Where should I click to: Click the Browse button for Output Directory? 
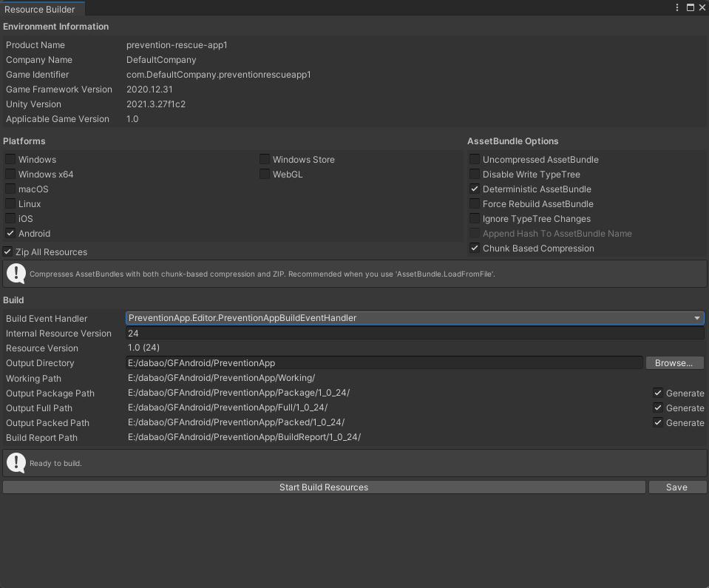click(674, 362)
